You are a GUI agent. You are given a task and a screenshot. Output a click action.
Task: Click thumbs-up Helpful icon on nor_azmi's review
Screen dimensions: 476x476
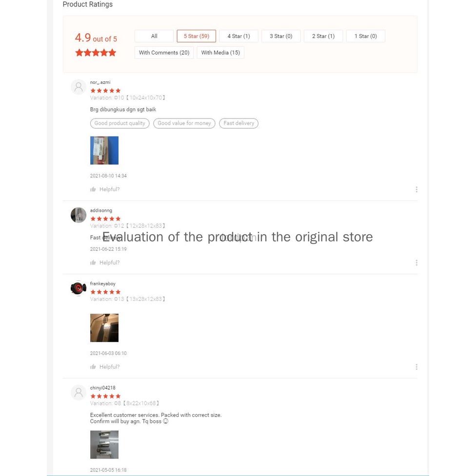[93, 189]
